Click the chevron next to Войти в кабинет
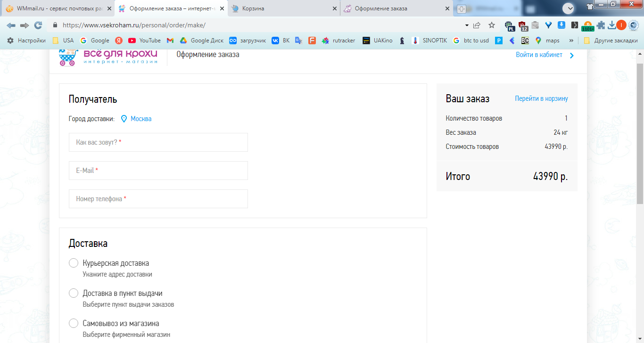644x343 pixels. pos(572,56)
